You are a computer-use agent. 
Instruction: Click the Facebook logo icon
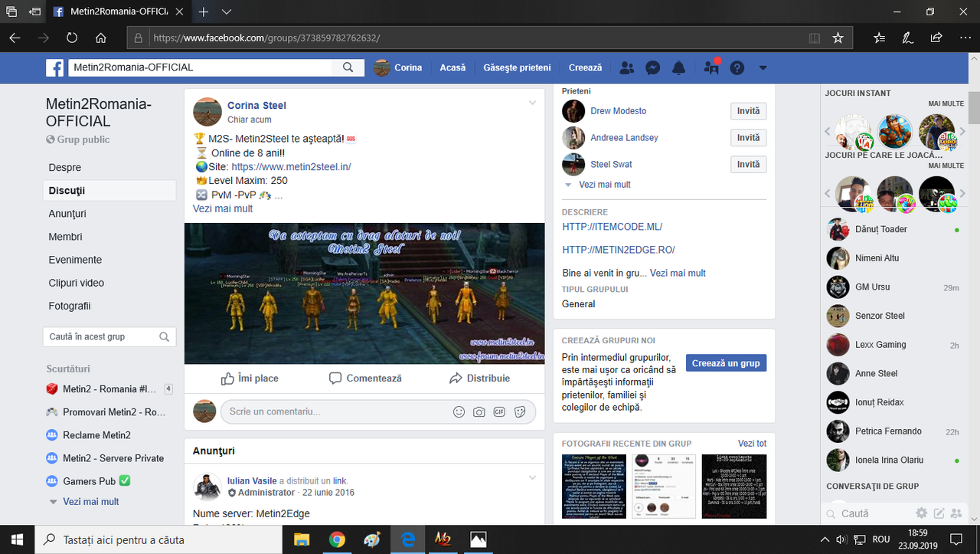pyautogui.click(x=55, y=67)
